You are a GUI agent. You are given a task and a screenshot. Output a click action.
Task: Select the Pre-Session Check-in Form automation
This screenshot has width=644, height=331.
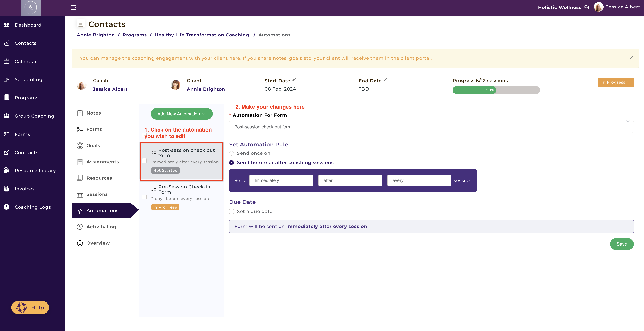point(182,197)
